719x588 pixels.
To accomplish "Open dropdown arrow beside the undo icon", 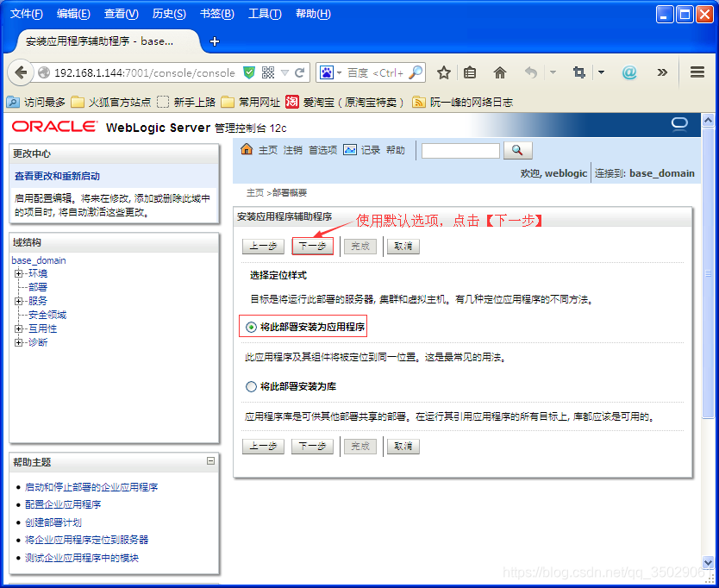I will click(x=553, y=72).
